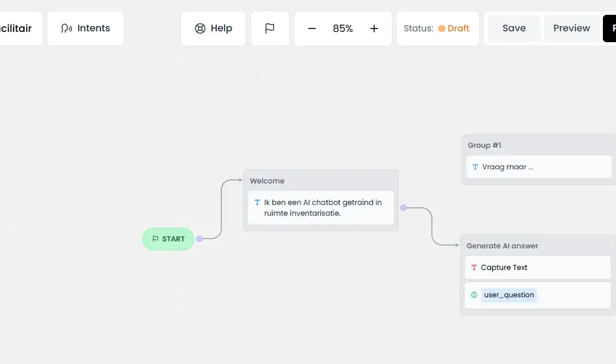Viewport: 616px width, 364px height.
Task: Click the Draft status indicator
Action: coord(453,28)
